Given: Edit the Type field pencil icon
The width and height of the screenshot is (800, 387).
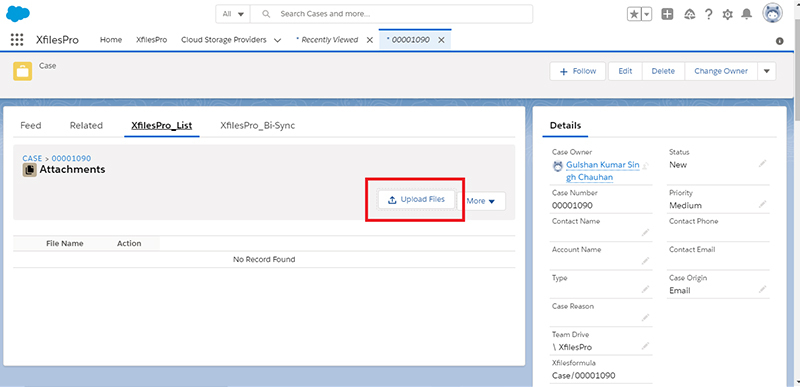Looking at the screenshot, I should [x=645, y=289].
